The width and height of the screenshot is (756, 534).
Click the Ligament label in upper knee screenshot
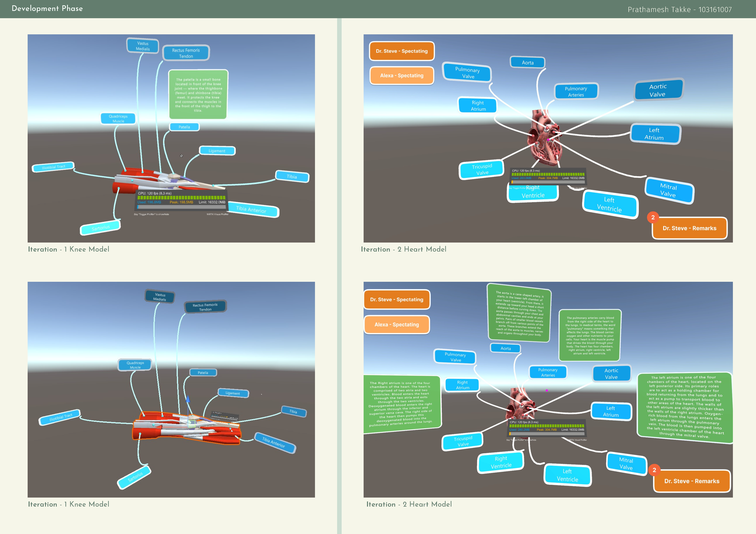point(217,151)
